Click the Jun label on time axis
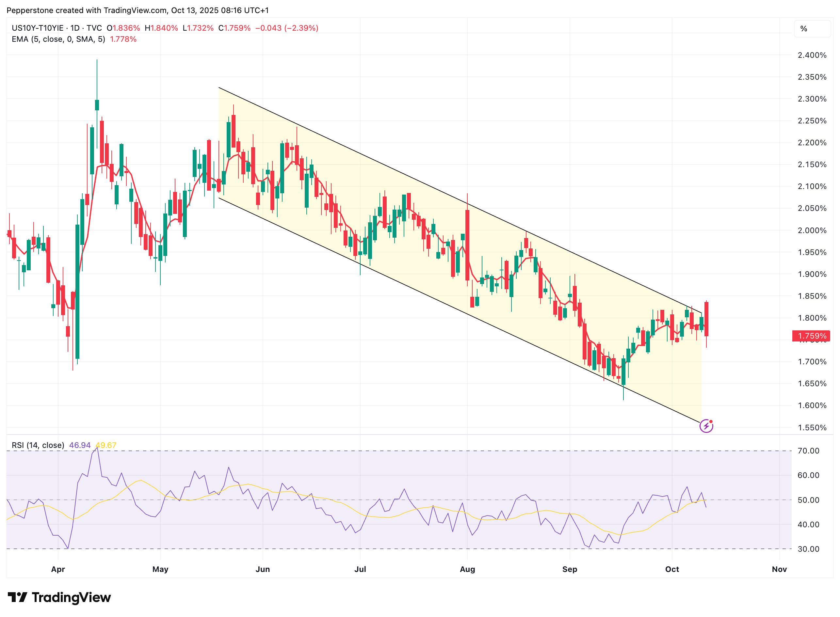The image size is (840, 617). [262, 569]
